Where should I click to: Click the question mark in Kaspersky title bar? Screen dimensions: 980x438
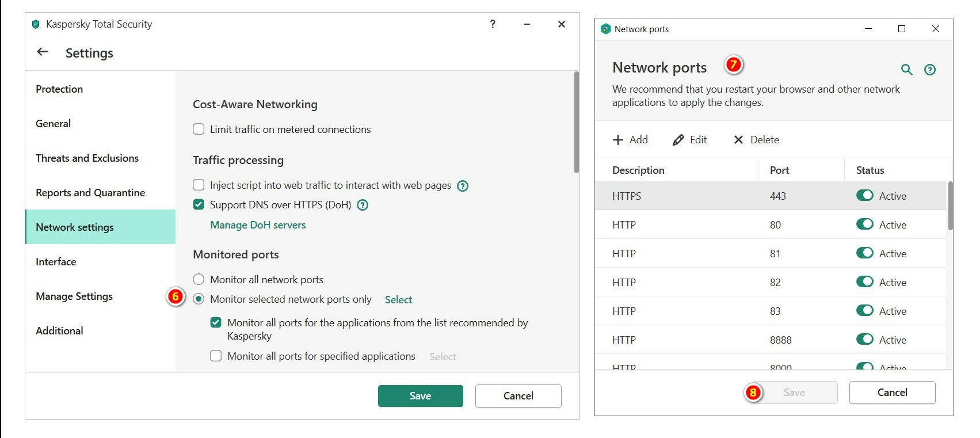coord(493,24)
